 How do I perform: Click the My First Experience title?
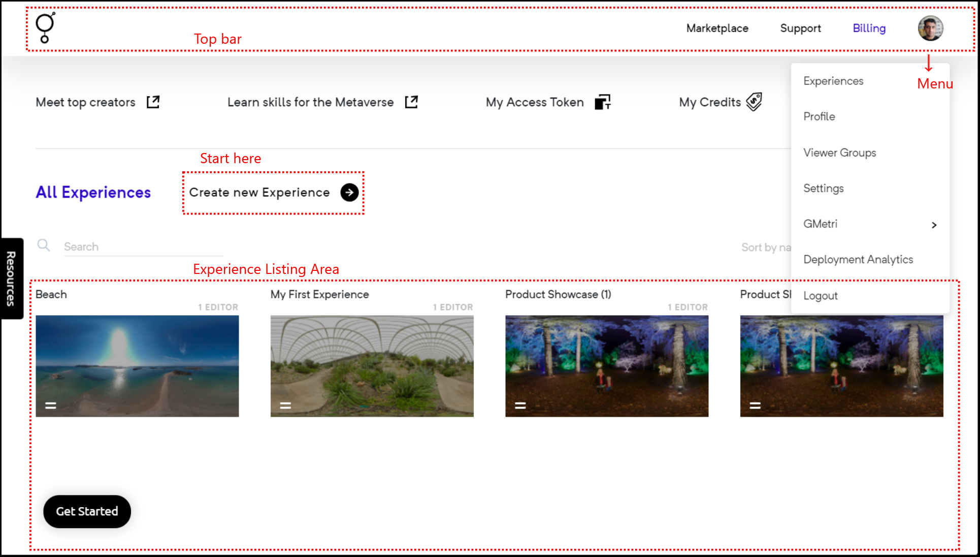point(319,294)
